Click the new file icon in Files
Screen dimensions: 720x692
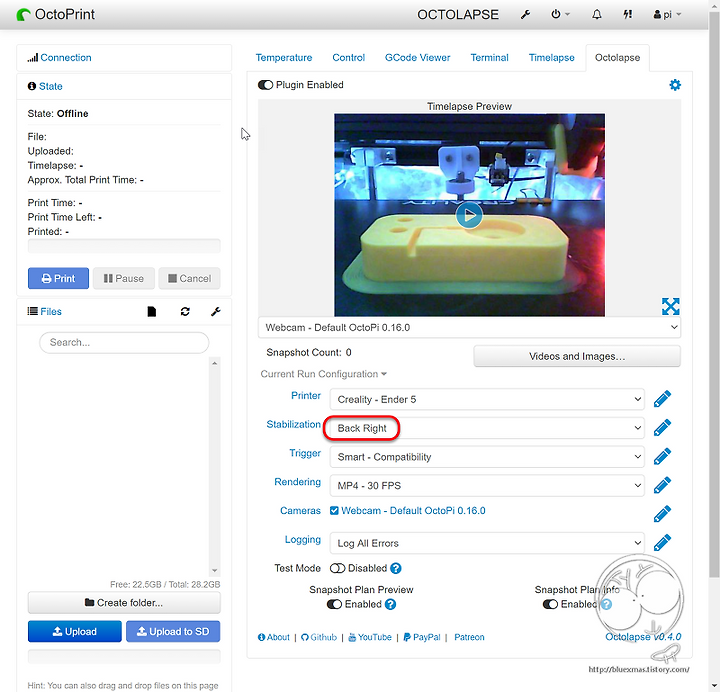tap(152, 312)
